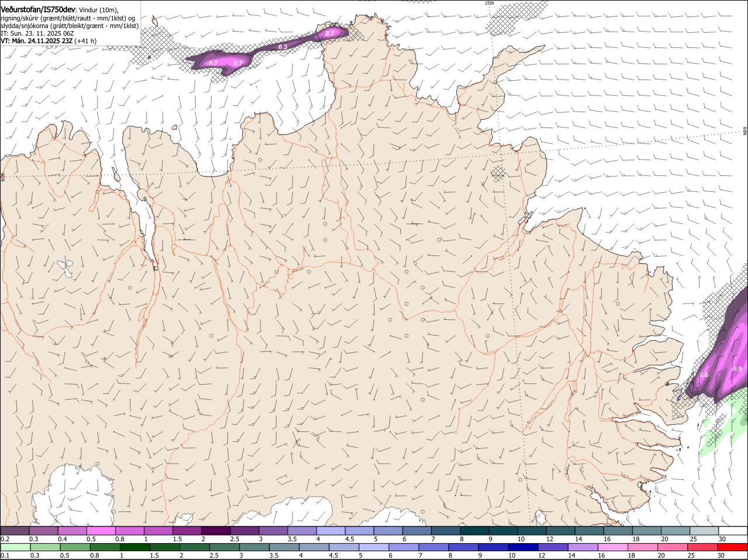Click the bottom legend row swatch labeled 0.8
The height and width of the screenshot is (560, 748).
click(105, 547)
